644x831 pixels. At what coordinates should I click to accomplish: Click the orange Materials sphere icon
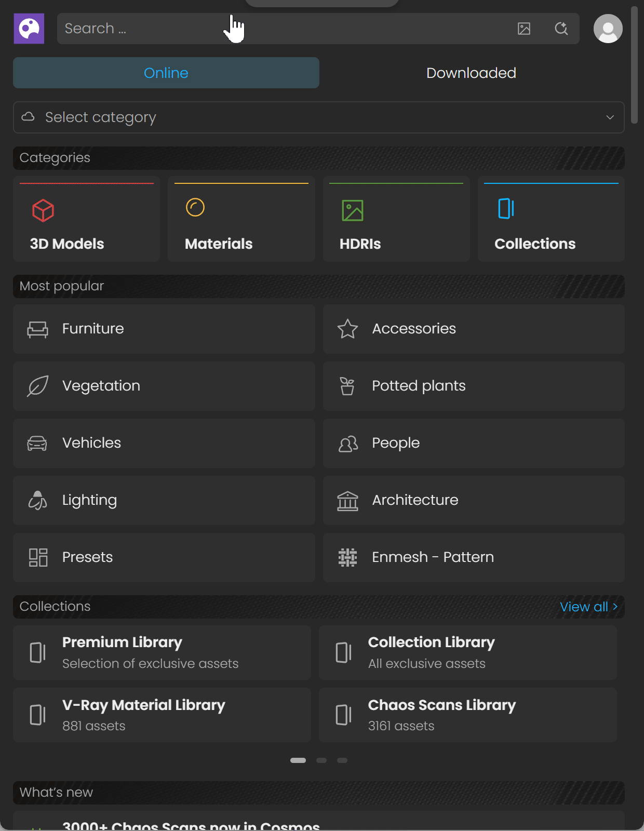tap(195, 207)
